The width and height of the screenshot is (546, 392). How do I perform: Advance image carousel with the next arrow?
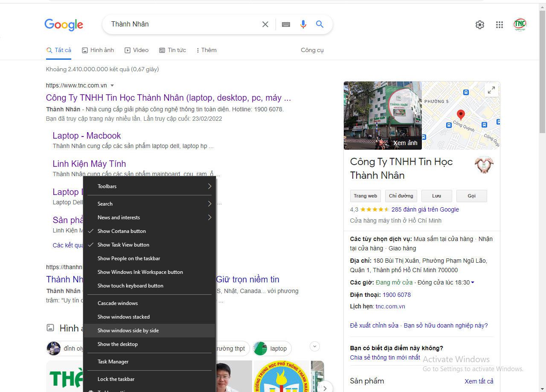(x=325, y=388)
